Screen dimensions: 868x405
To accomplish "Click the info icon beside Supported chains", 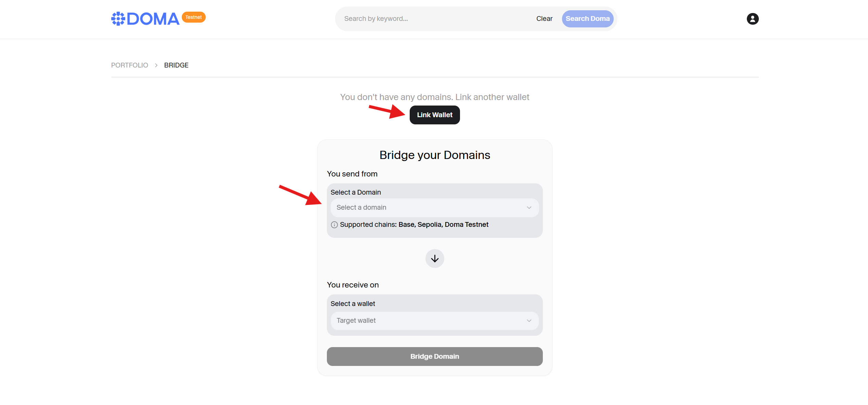I will tap(334, 225).
